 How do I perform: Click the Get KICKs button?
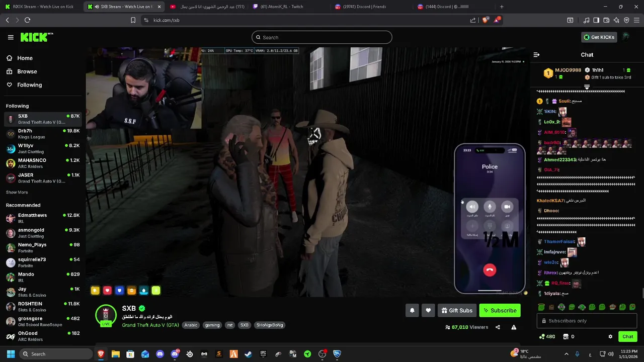pyautogui.click(x=599, y=37)
